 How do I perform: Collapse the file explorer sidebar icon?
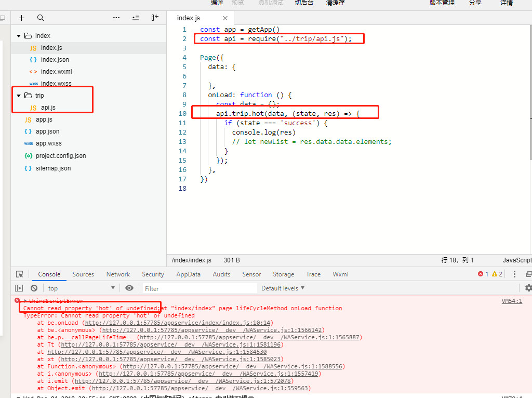[155, 18]
